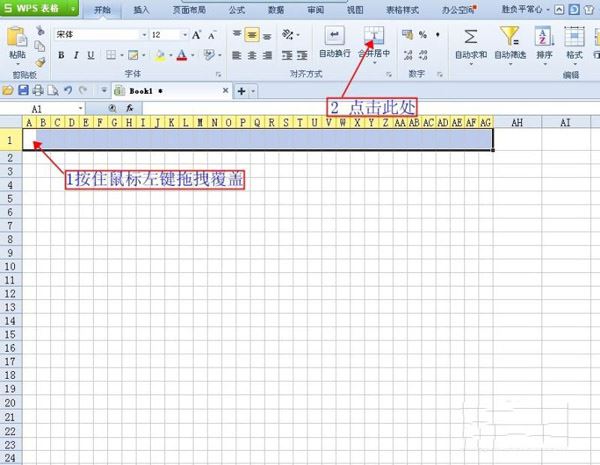Screen dimensions: 600x465
Task: Select the row 5 header
Action: pyautogui.click(x=10, y=199)
